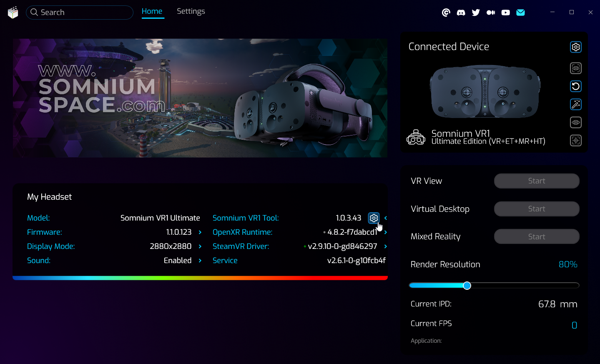This screenshot has width=600, height=364.
Task: Open the YouTube link icon
Action: [x=505, y=13]
